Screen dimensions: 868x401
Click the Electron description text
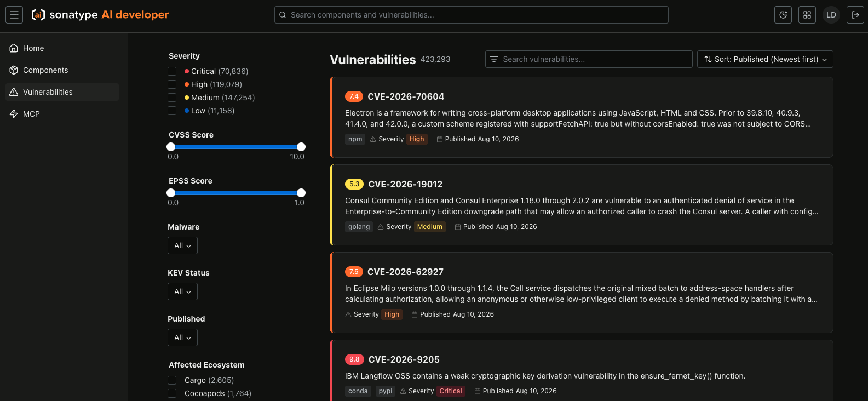tap(578, 118)
